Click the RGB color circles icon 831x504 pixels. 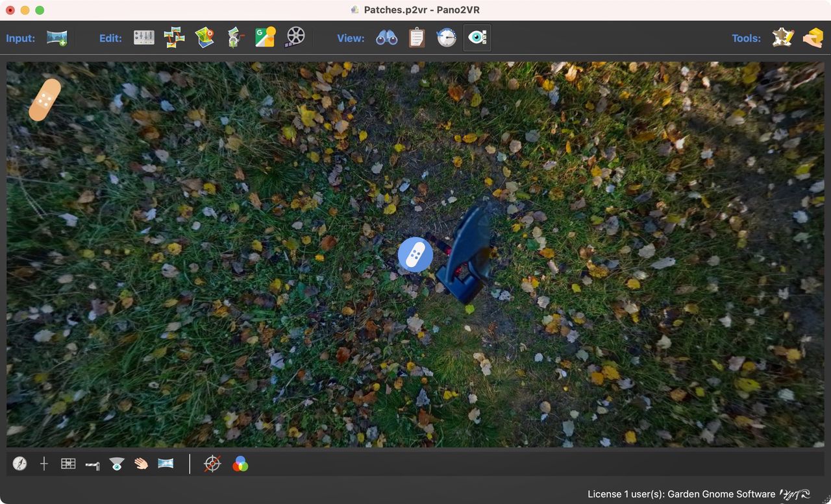coord(240,464)
